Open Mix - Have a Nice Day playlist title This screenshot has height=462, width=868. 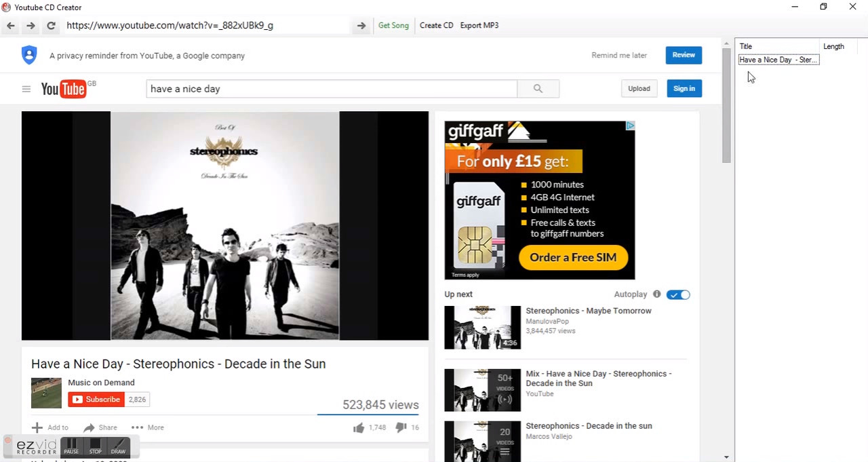coord(599,379)
